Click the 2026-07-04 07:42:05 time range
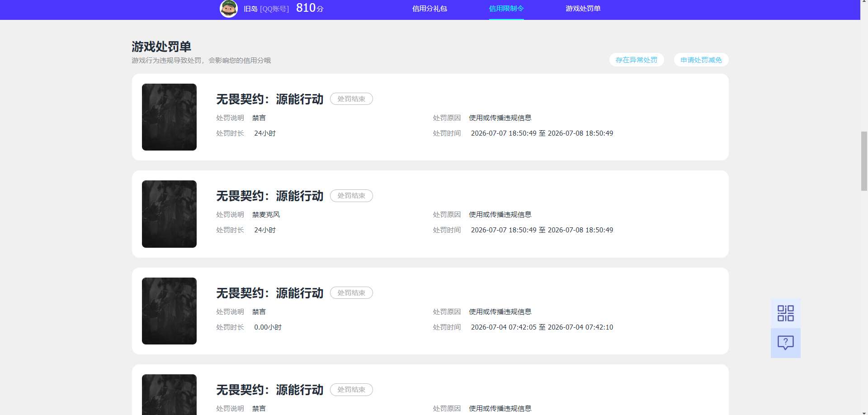This screenshot has height=415, width=868. pos(542,327)
